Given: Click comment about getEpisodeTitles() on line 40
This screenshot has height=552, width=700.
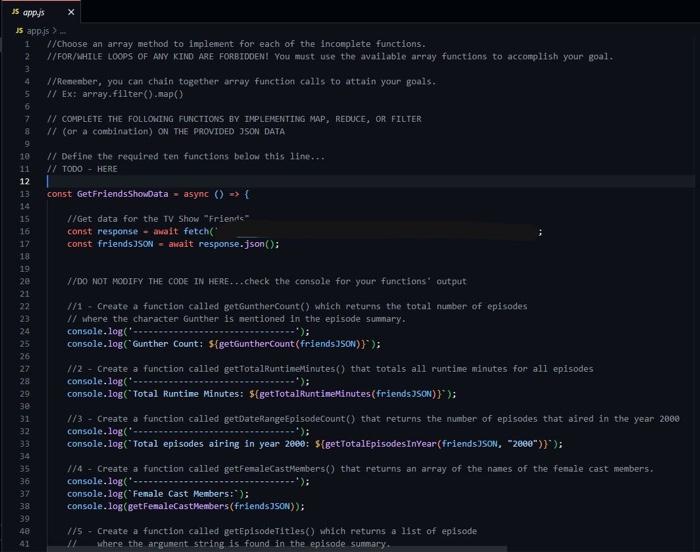Looking at the screenshot, I should pyautogui.click(x=272, y=531).
